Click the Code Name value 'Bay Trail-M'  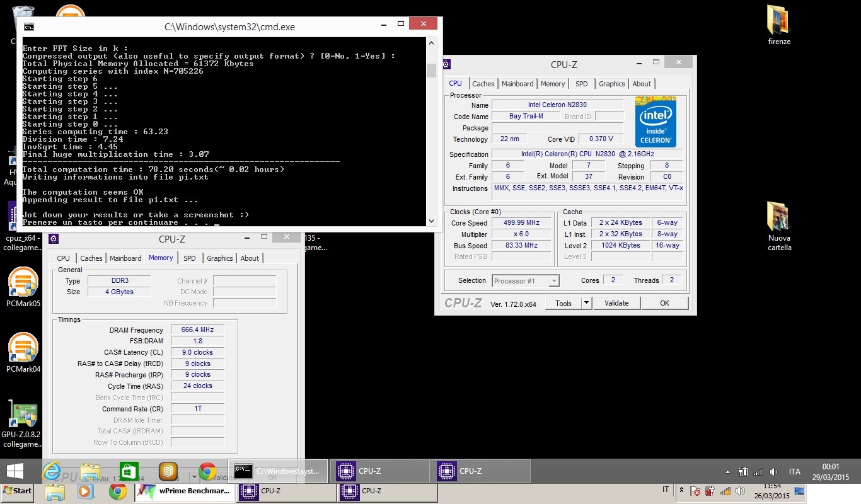click(526, 117)
